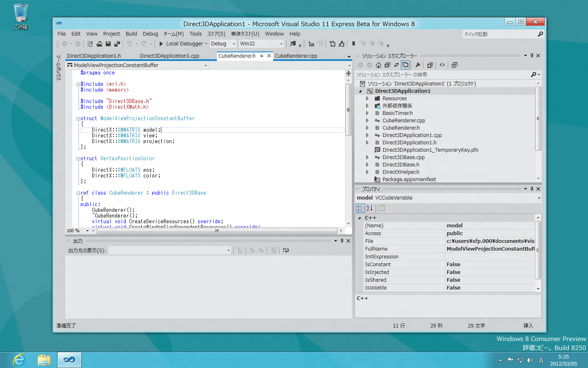Click the Undo arrow in the toolbar

(x=129, y=44)
